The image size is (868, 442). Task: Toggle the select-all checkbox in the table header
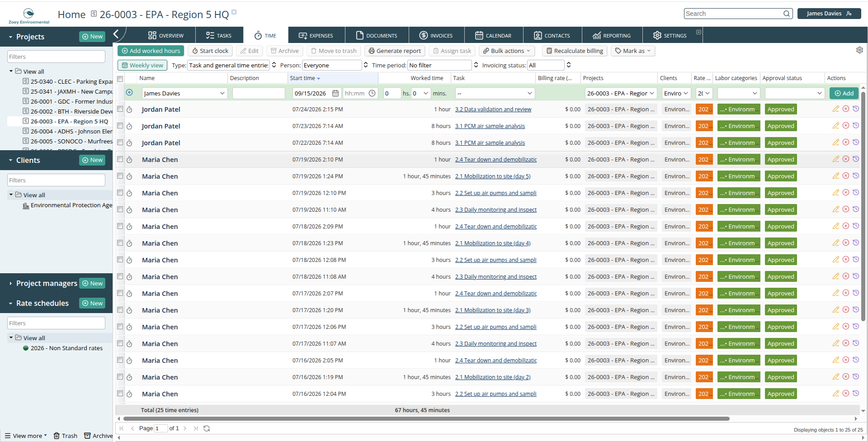120,79
